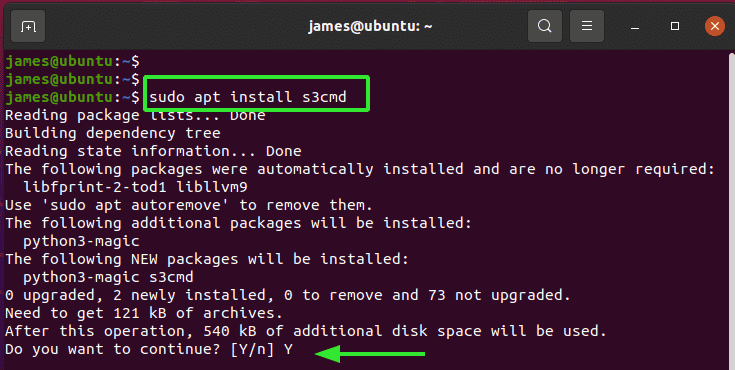The width and height of the screenshot is (735, 370).
Task: Click the search magnifier icon
Action: click(x=545, y=26)
